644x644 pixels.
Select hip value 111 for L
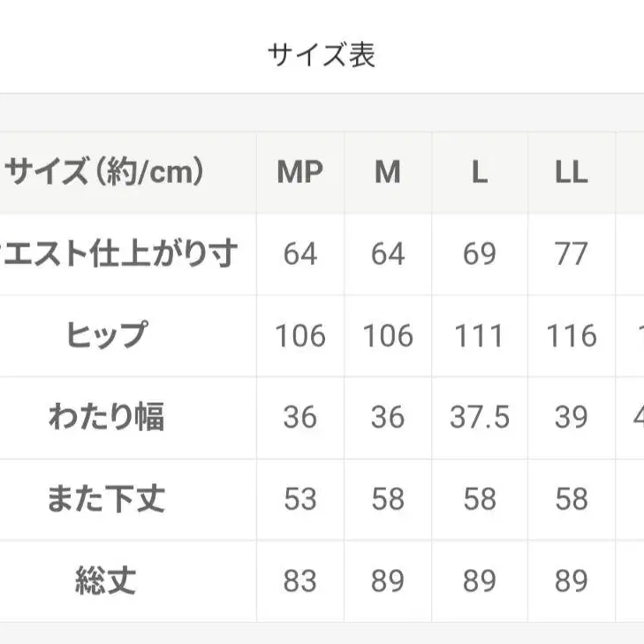(x=480, y=336)
